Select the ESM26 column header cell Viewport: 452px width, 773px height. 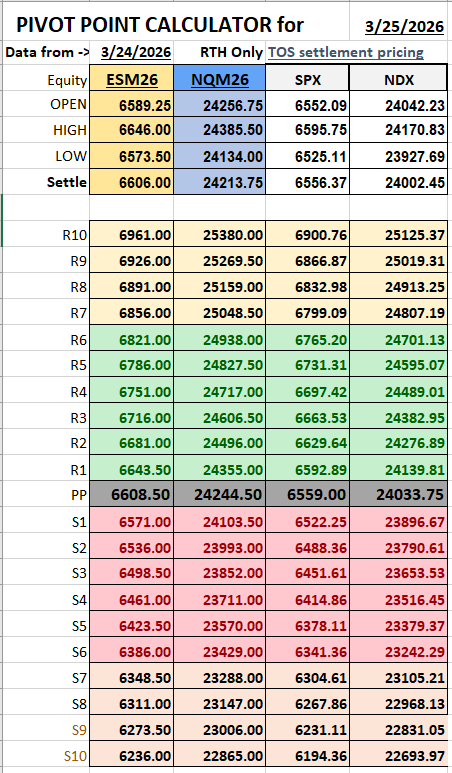pos(132,79)
